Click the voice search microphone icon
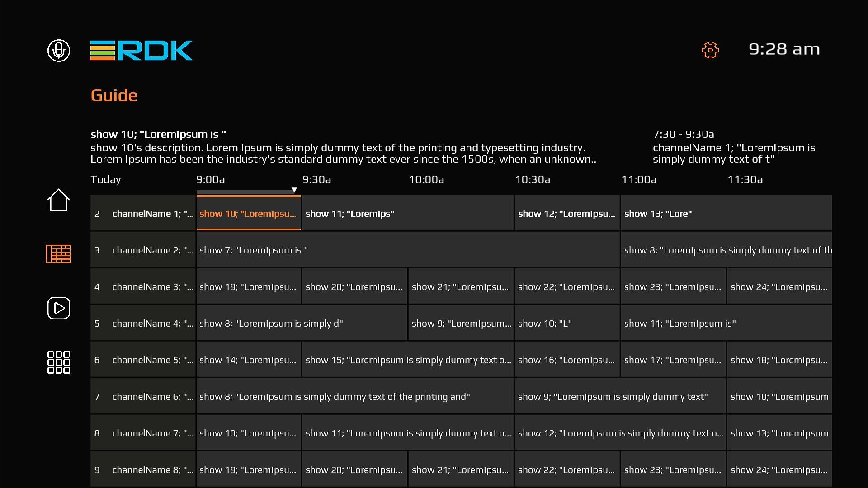Screen dimensions: 868x488 click(x=59, y=50)
